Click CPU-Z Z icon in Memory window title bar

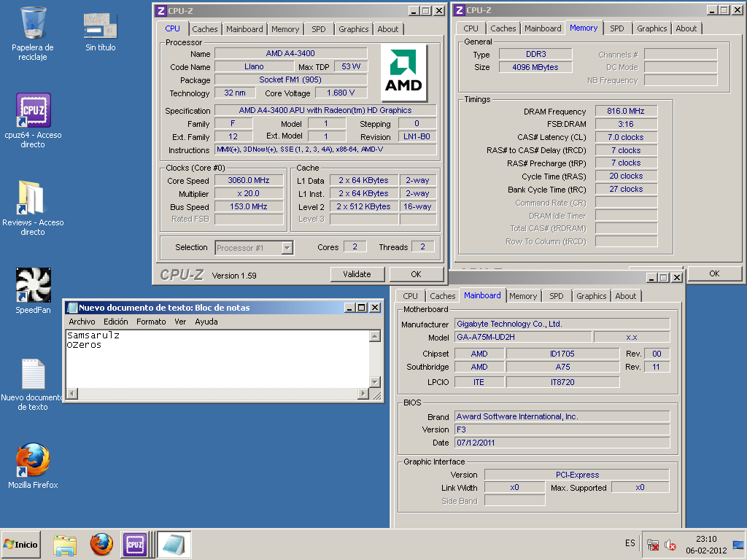[x=460, y=10]
